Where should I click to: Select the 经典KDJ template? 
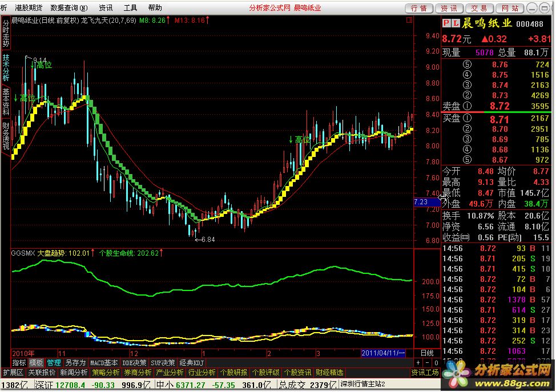click(x=191, y=363)
